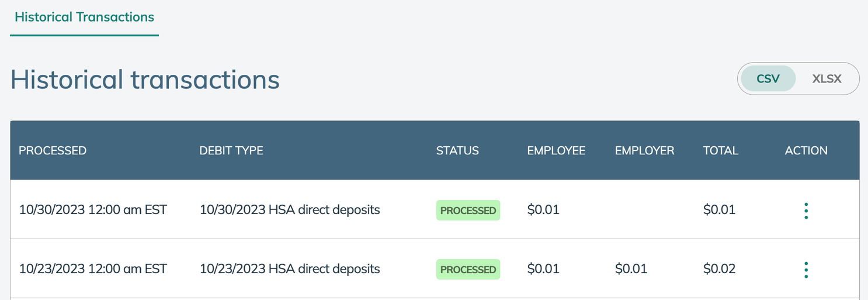868x300 pixels.
Task: Select the 10/30/2023 HSA direct deposits entry
Action: [x=290, y=209]
